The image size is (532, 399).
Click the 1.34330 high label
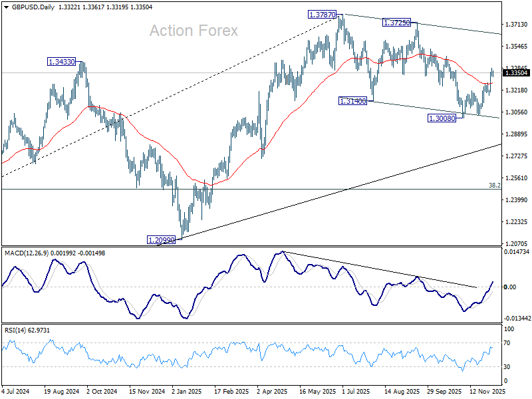coord(61,62)
